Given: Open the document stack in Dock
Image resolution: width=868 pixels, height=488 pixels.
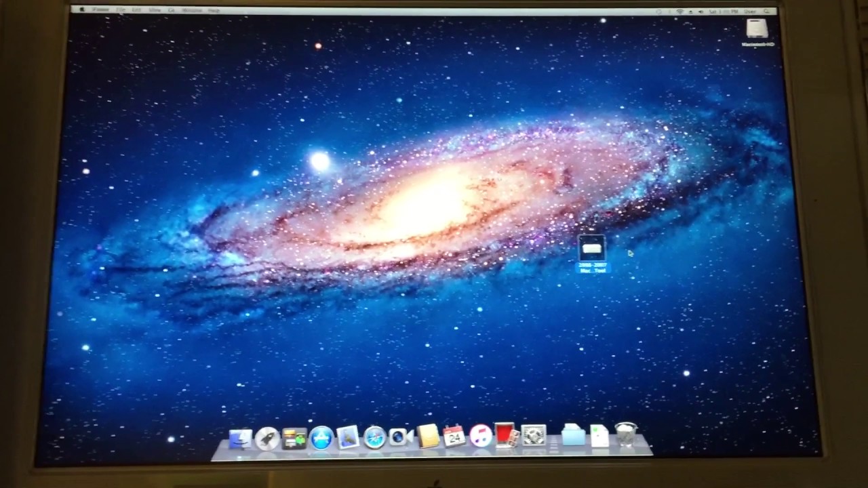Looking at the screenshot, I should click(599, 435).
